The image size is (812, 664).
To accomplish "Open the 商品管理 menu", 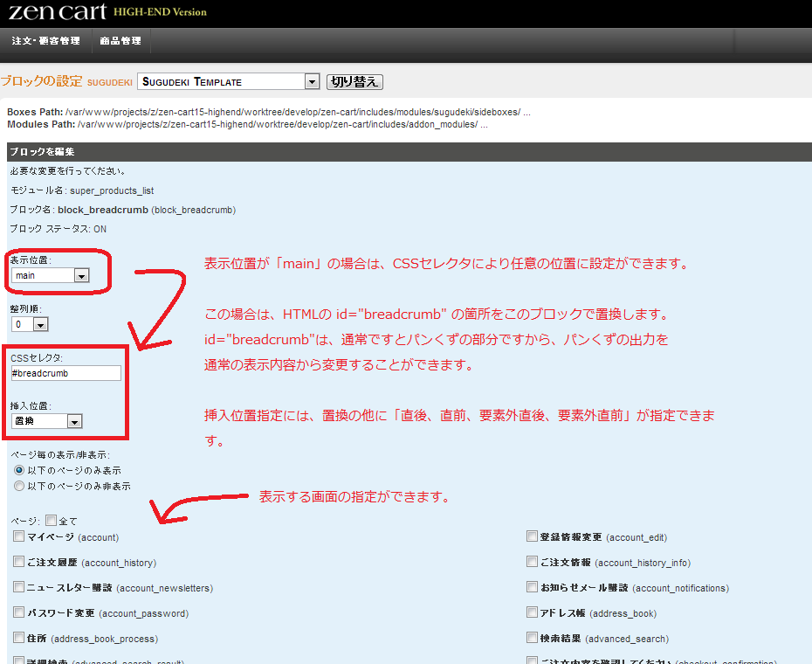I will 120,41.
